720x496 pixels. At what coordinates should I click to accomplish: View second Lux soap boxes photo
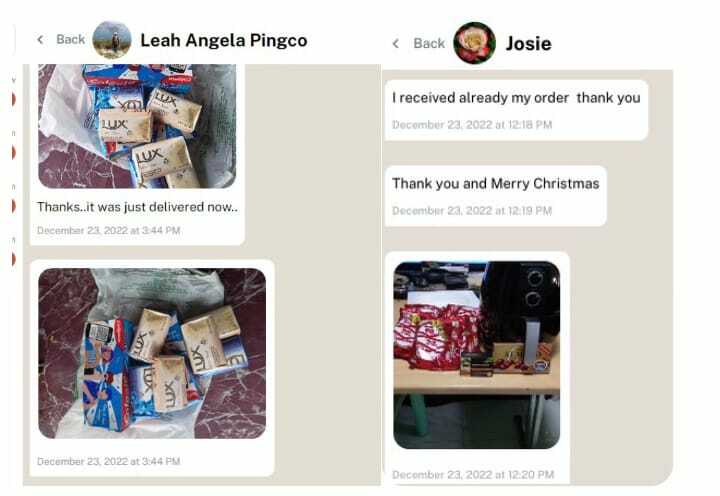point(152,353)
